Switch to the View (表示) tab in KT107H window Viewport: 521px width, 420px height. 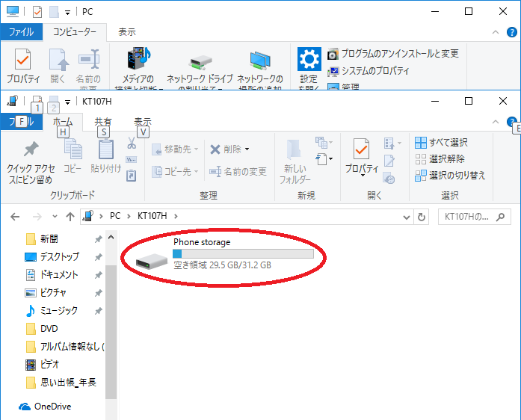pos(142,122)
